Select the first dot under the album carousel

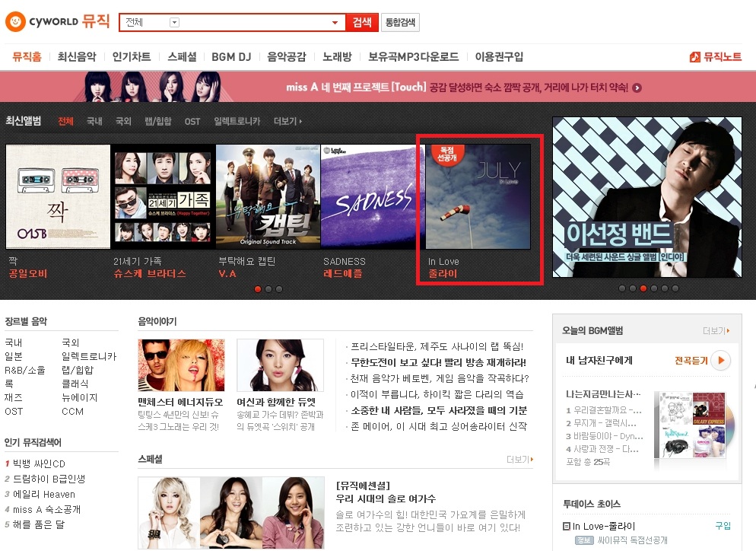(258, 289)
